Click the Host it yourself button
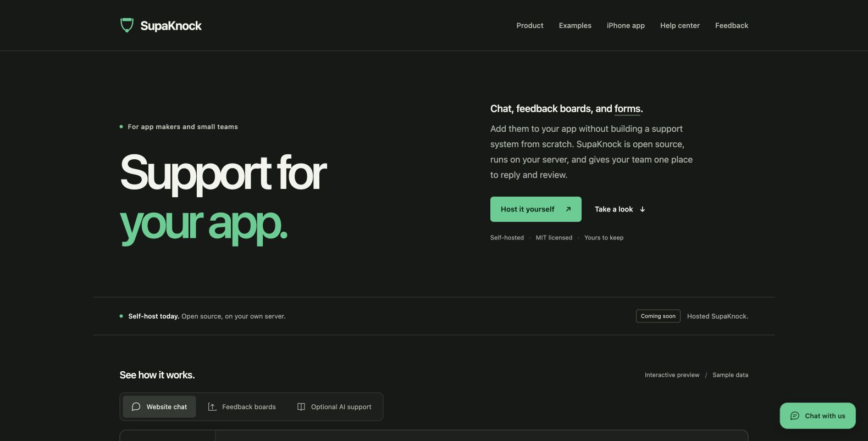This screenshot has height=441, width=868. tap(536, 209)
